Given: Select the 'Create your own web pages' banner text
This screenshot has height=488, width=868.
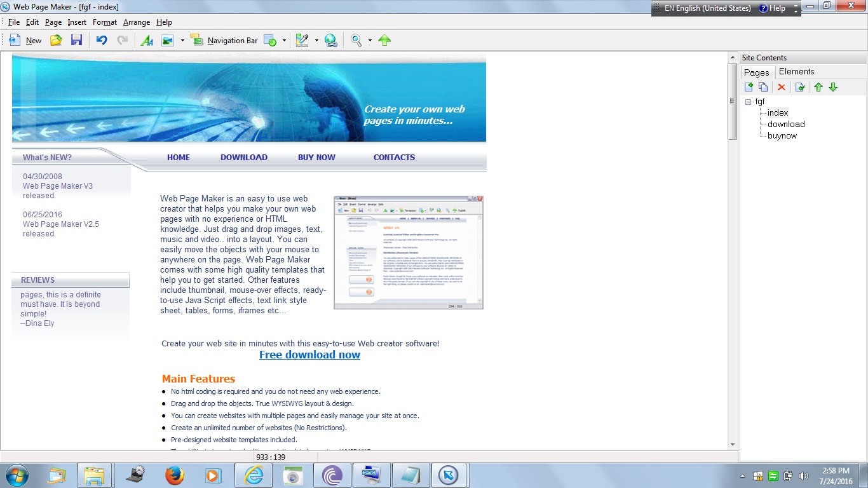Looking at the screenshot, I should pos(414,115).
